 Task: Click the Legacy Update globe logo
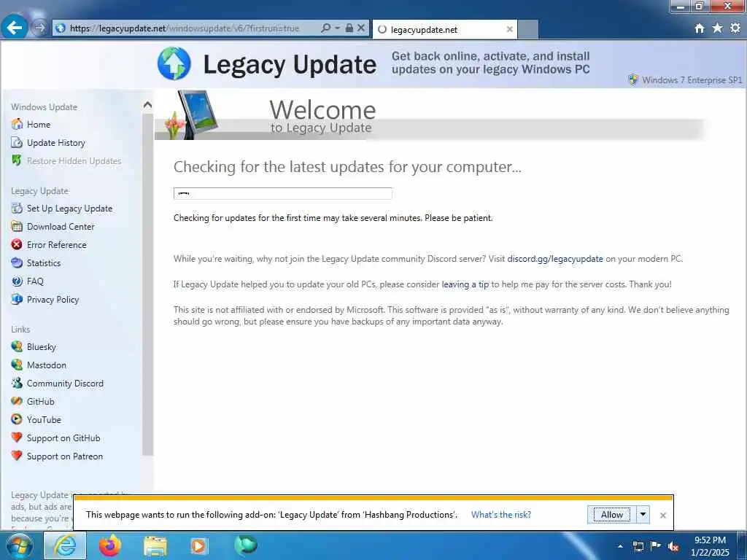(174, 63)
